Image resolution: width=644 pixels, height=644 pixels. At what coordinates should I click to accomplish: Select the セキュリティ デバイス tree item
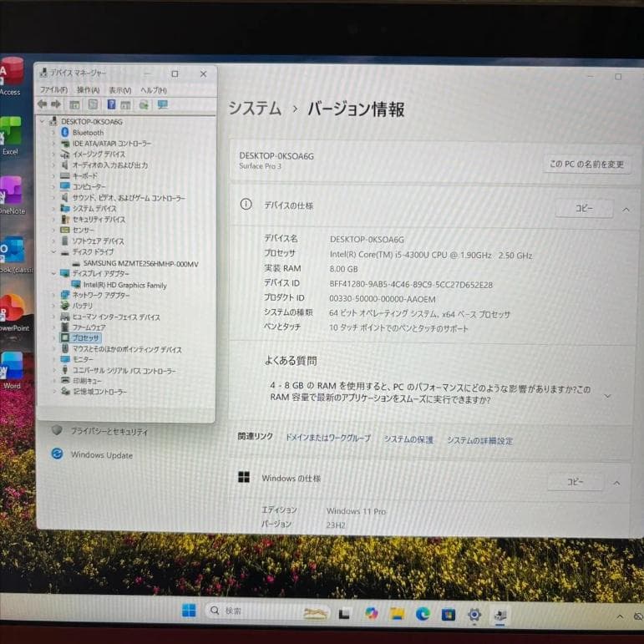click(x=99, y=220)
